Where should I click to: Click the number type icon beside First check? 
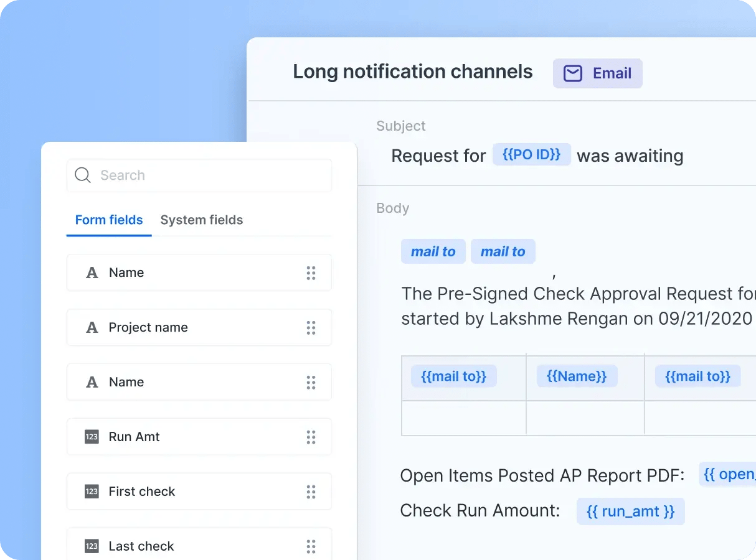[92, 492]
